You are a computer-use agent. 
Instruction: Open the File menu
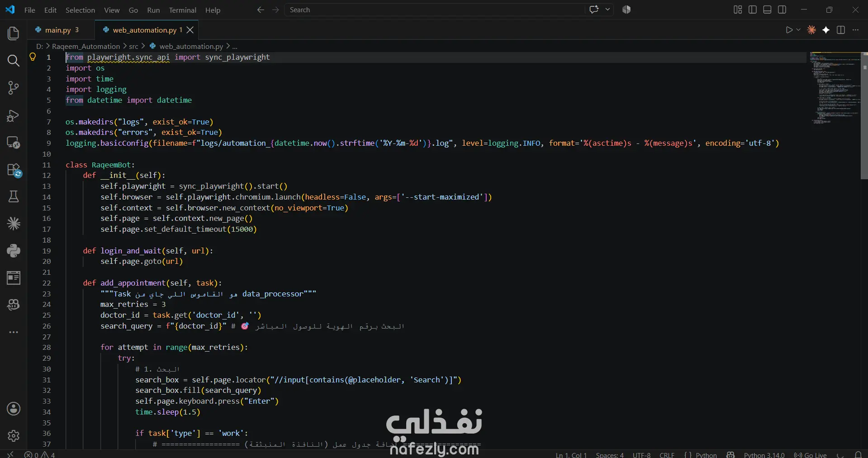(x=30, y=10)
